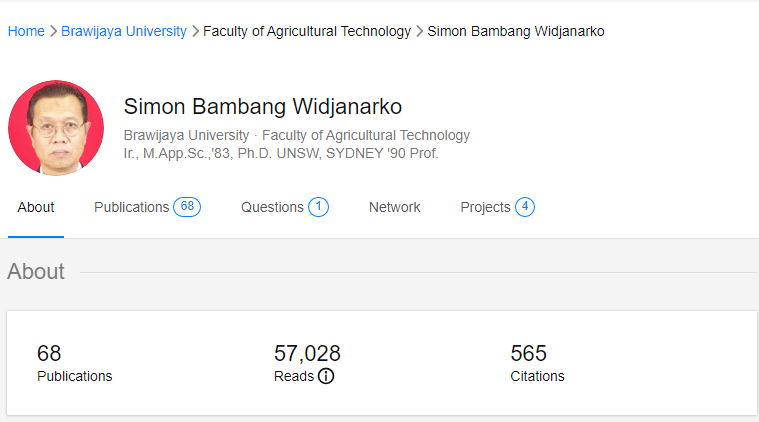Click the breadcrumb chevron right after Home

click(53, 31)
